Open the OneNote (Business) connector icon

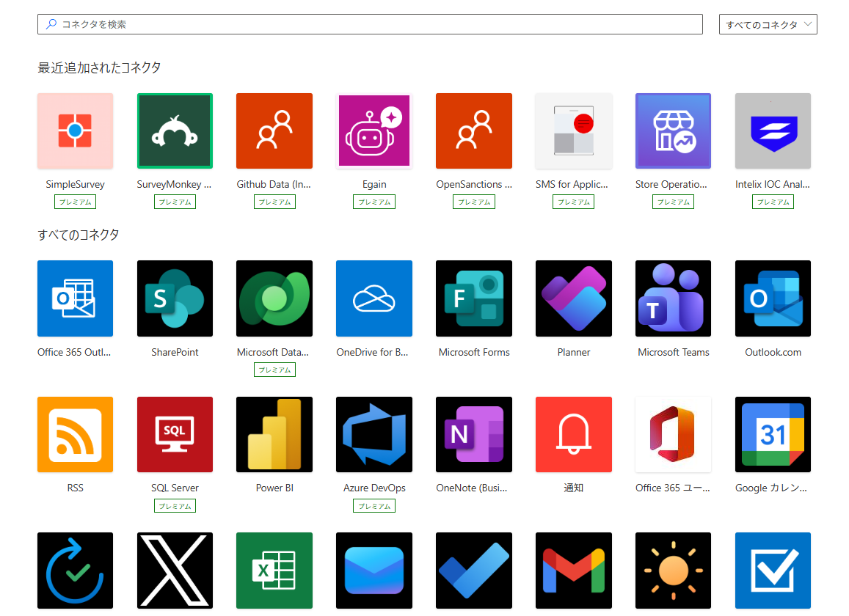pyautogui.click(x=474, y=435)
